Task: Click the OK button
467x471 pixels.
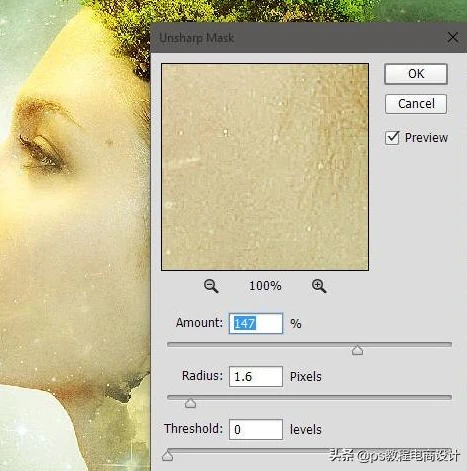Action: 416,74
